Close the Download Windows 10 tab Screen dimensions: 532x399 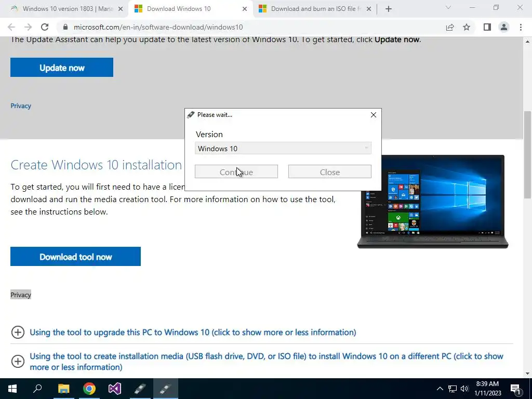coord(245,9)
